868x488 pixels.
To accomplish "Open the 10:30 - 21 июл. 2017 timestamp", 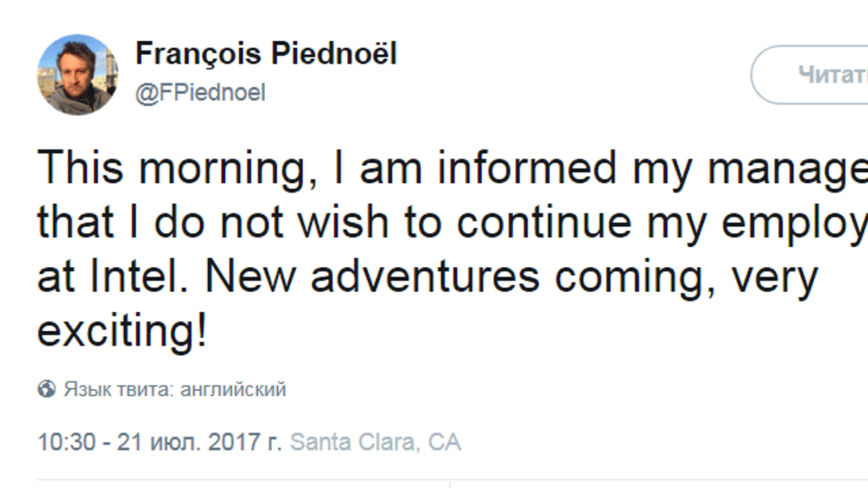I will [x=159, y=442].
